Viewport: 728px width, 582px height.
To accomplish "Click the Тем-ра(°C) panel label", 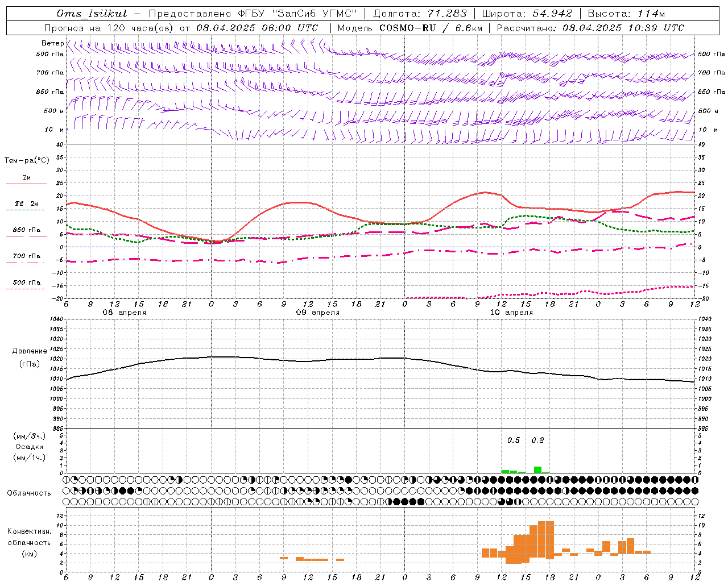I will pos(27,161).
